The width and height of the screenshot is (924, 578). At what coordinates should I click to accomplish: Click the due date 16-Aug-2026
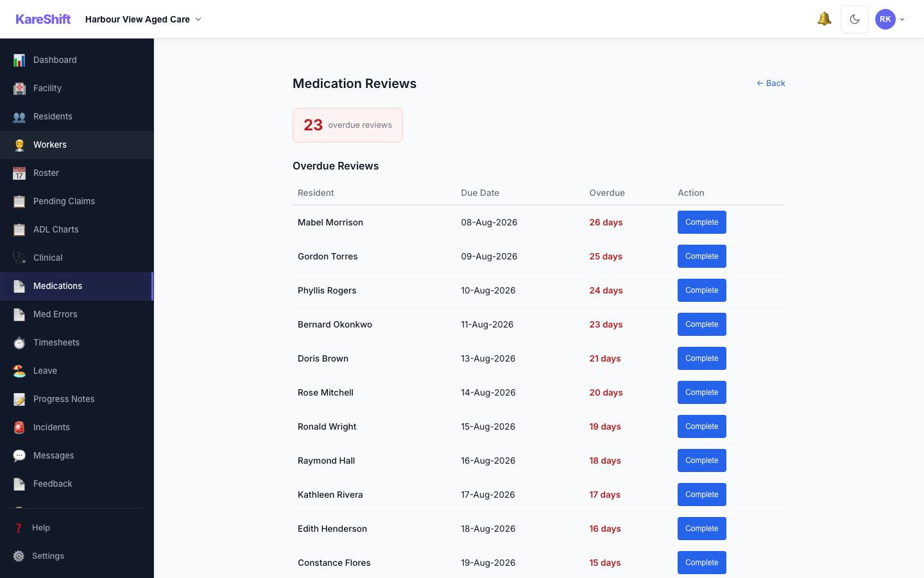[x=488, y=460]
